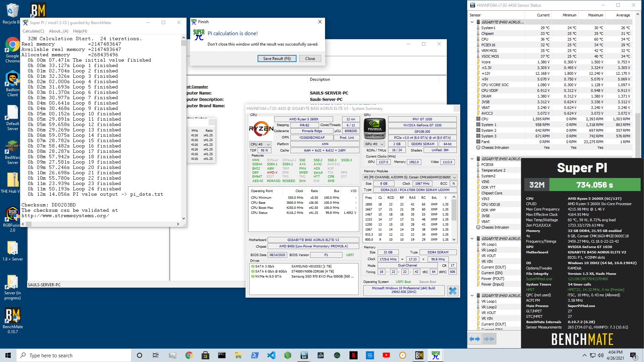Click the Windows Start button
This screenshot has height=362, width=644.
coord(8,355)
